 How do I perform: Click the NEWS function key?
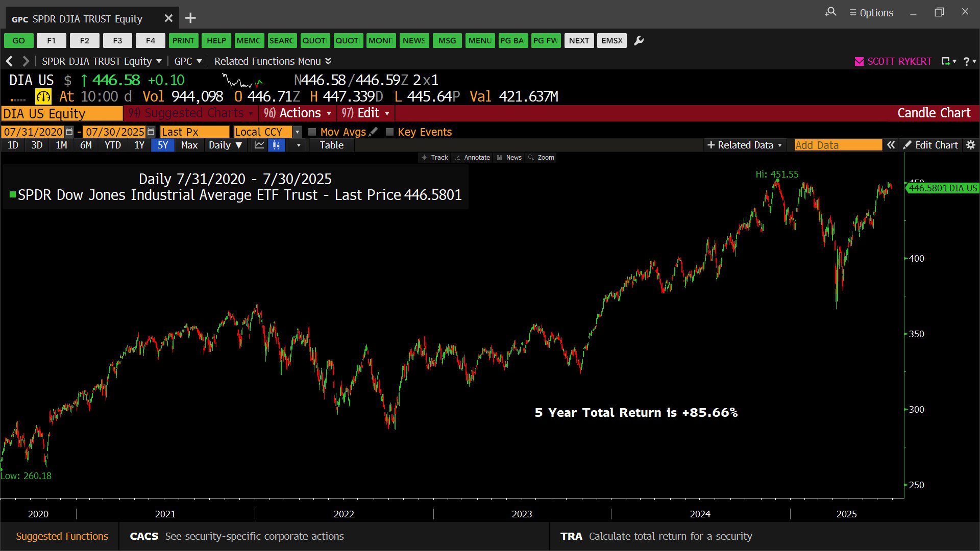[x=413, y=40]
